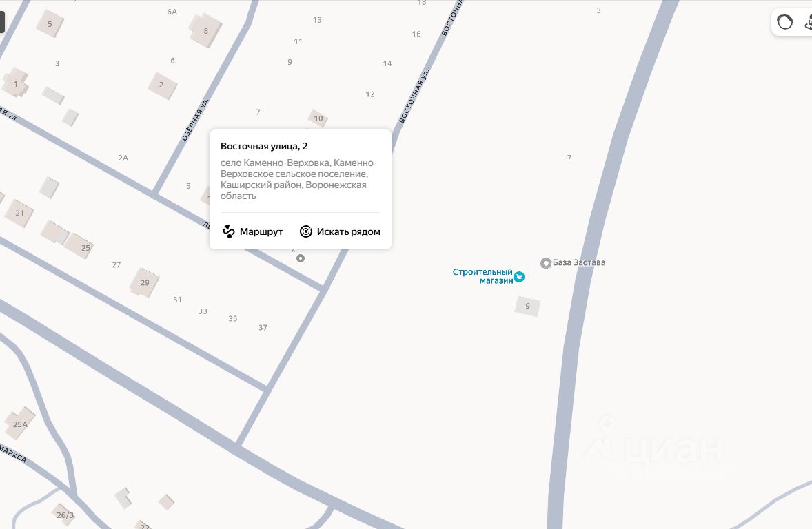Select building number 5
The image size is (812, 529).
[50, 24]
